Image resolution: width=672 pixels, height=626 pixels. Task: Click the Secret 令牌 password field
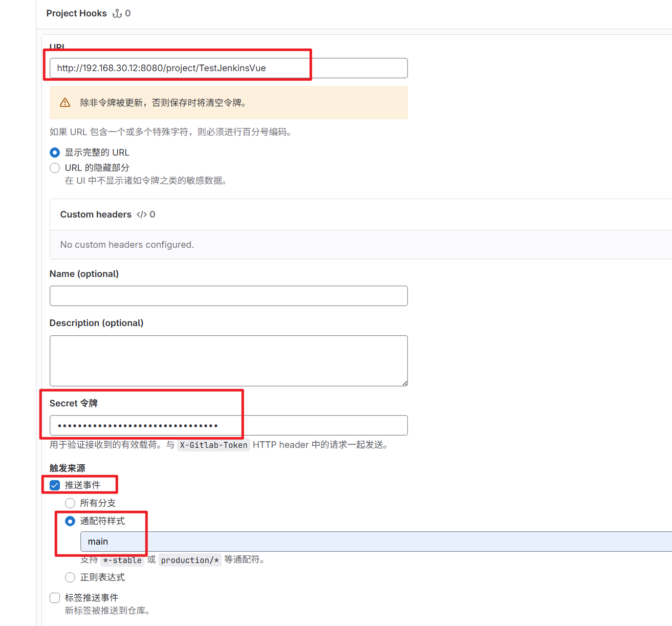point(228,425)
